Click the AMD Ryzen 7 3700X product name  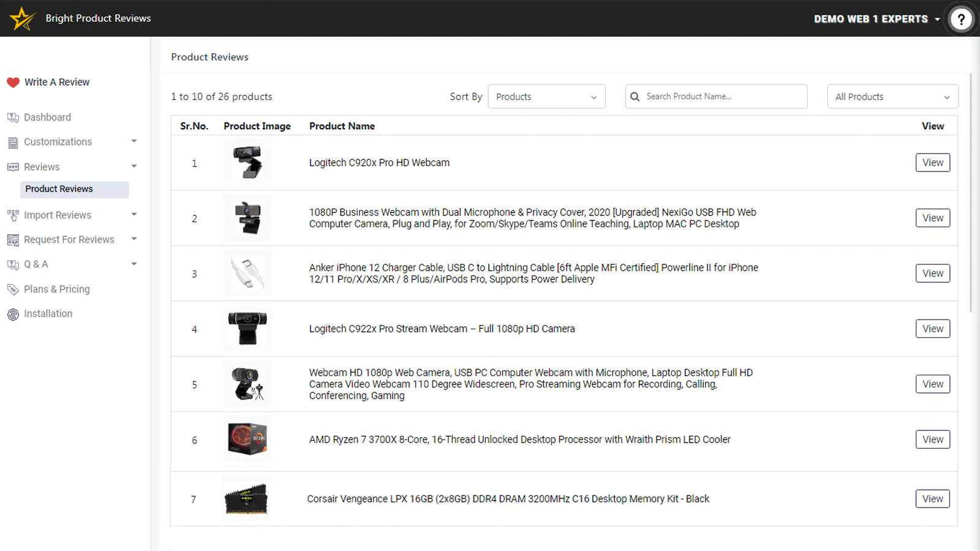(x=519, y=440)
